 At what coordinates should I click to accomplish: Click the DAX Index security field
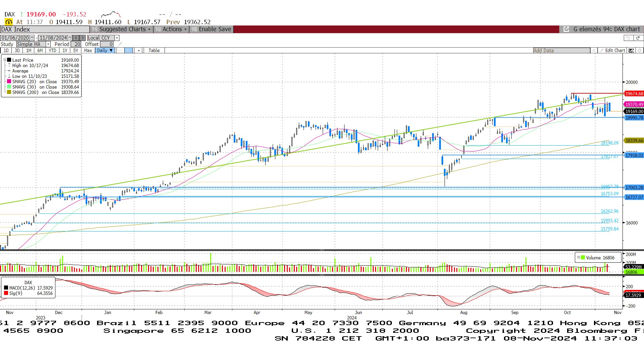[x=45, y=29]
